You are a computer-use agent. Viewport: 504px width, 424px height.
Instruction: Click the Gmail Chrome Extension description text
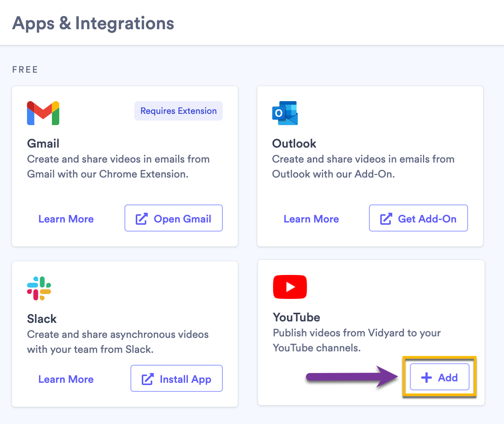(x=118, y=167)
